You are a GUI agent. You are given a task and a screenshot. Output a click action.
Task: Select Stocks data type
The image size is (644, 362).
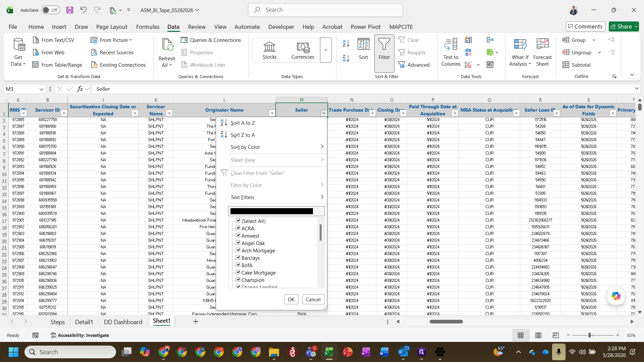click(270, 50)
